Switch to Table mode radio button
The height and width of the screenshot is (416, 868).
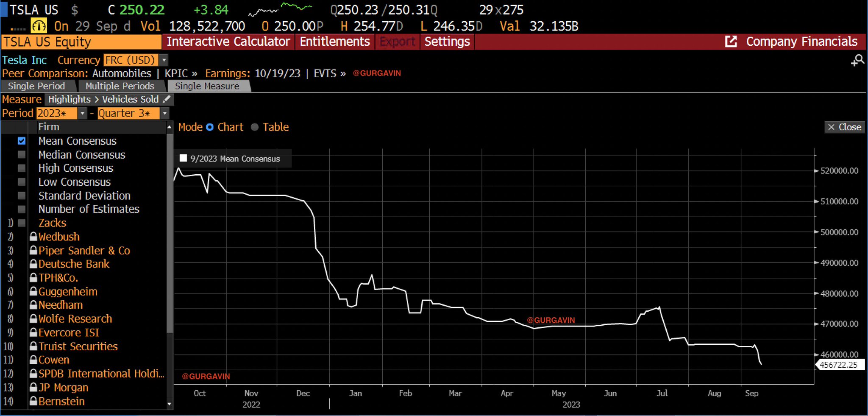tap(255, 127)
